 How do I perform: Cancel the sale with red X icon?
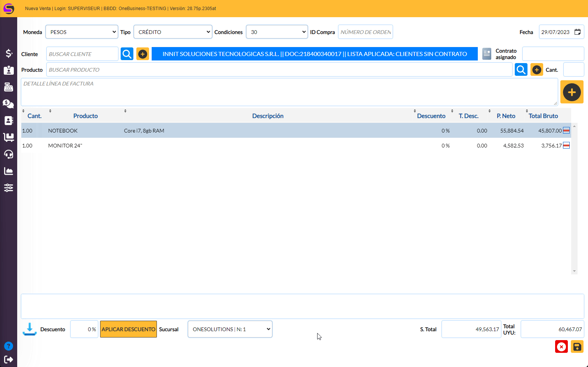561,347
